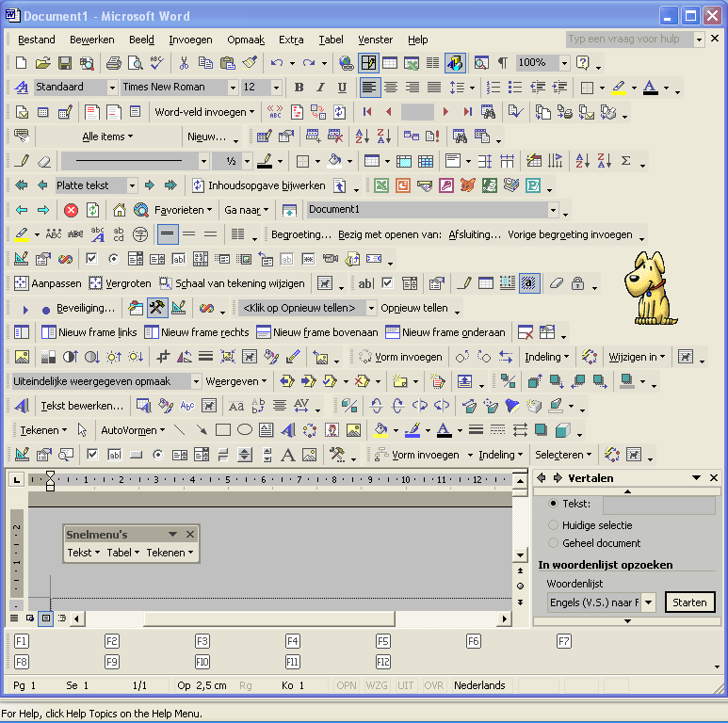
Task: Open the Opmaak menu
Action: pyautogui.click(x=246, y=40)
